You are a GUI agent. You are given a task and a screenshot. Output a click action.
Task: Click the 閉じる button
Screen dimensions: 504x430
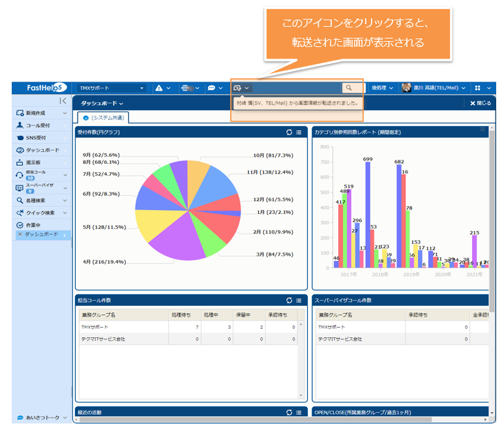pyautogui.click(x=480, y=103)
